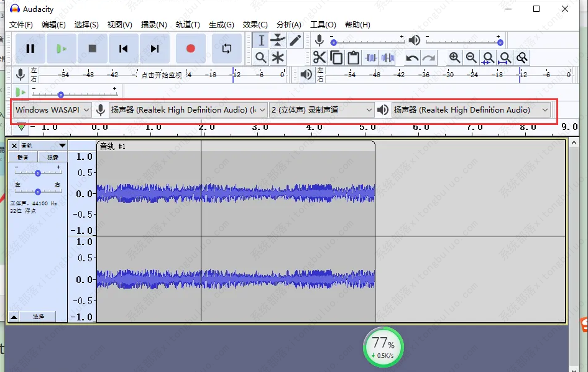Click the playback meter speaker icon

click(x=306, y=74)
